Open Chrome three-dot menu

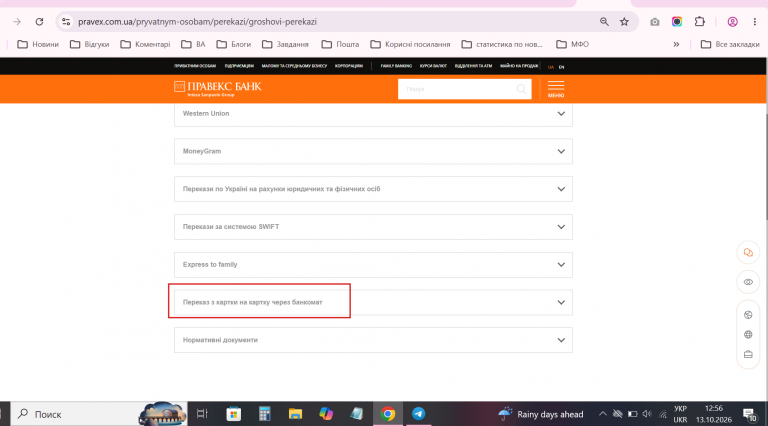pyautogui.click(x=754, y=22)
